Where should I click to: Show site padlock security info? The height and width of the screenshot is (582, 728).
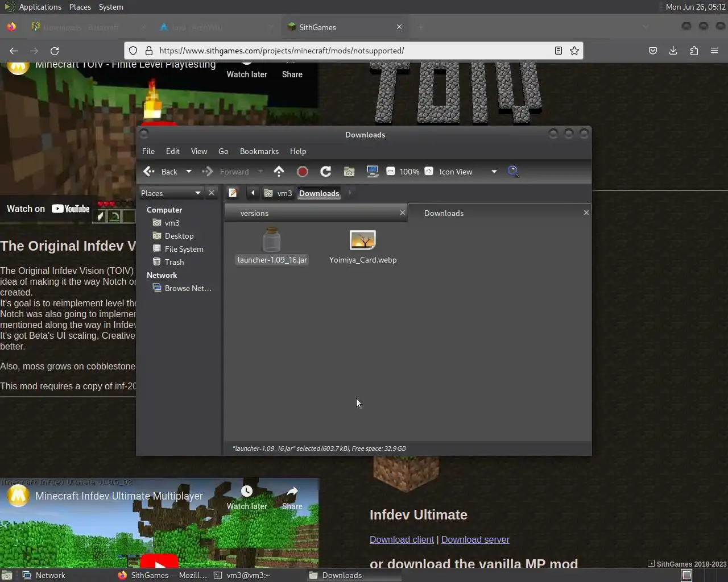(x=148, y=51)
